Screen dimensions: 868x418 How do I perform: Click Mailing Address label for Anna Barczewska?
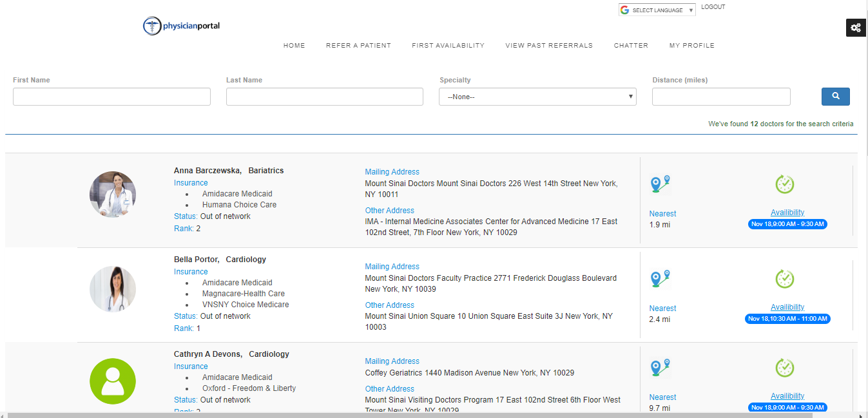(x=392, y=172)
